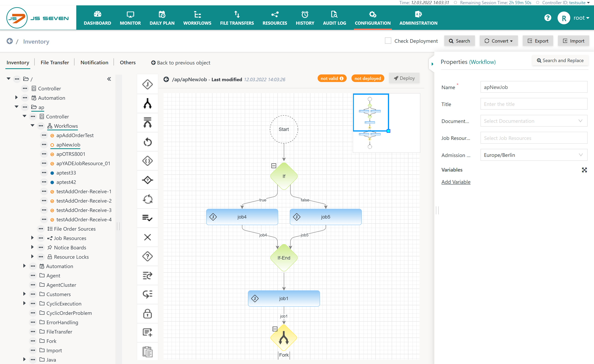Open the help question mark icon
Screen dimensions: 594x364
coord(547,18)
